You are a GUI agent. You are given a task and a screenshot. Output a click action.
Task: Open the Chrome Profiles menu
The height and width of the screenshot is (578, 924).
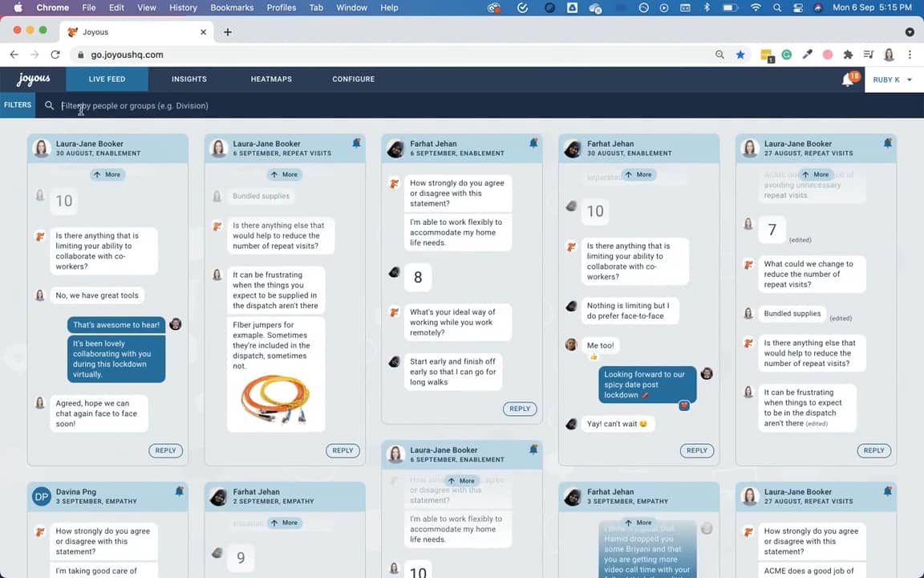click(x=281, y=8)
